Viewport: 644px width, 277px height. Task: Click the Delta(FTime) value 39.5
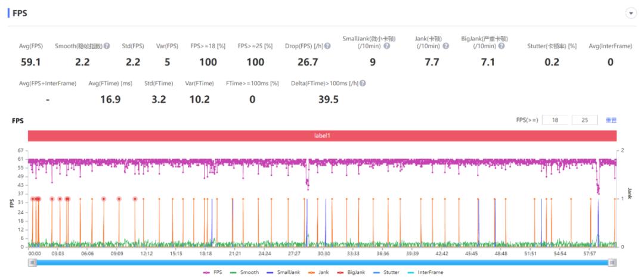[x=328, y=99]
